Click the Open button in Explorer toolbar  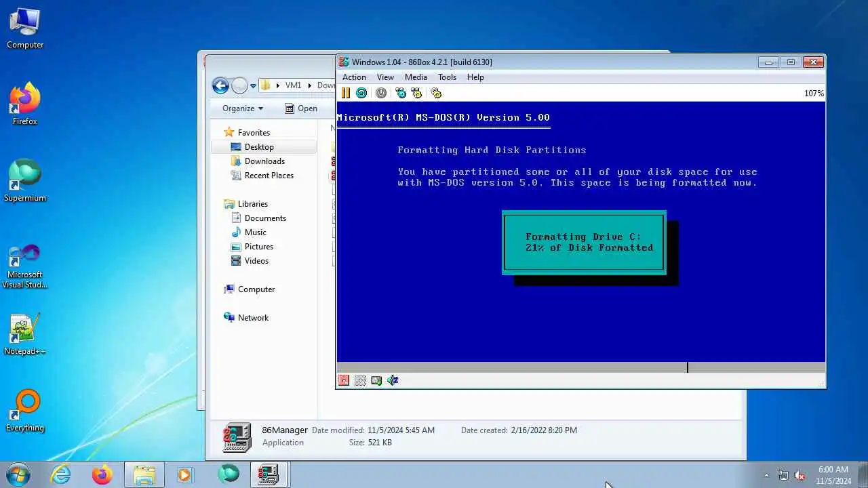(301, 108)
